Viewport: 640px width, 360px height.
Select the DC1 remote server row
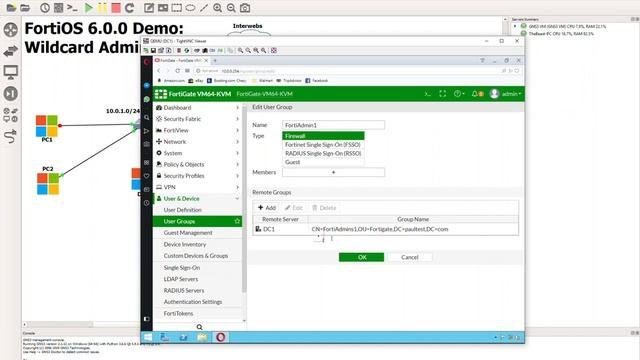coord(386,229)
